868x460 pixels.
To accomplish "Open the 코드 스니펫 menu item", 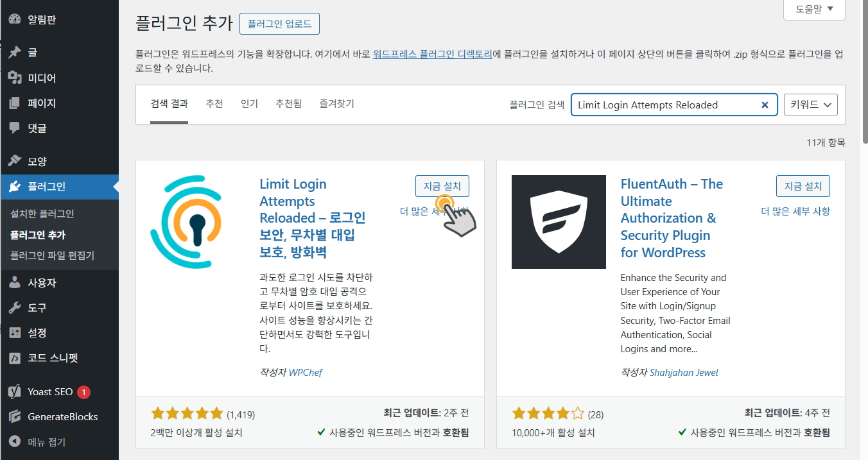I will pyautogui.click(x=59, y=358).
